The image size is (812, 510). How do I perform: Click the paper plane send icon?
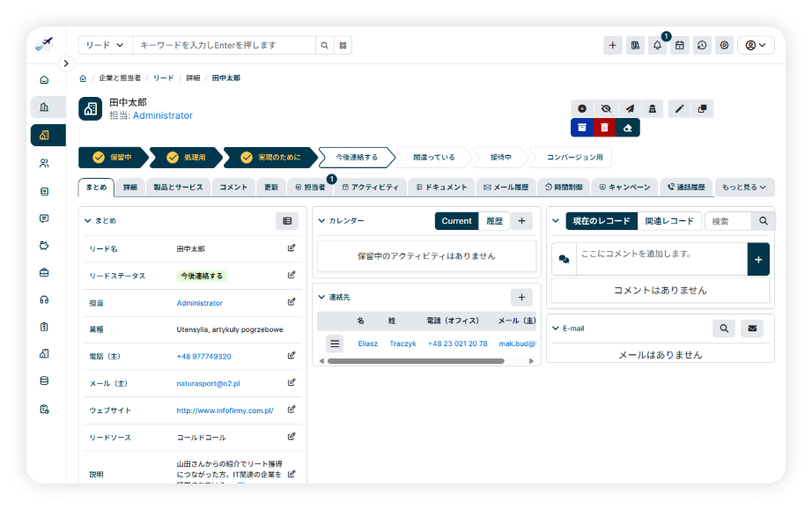tap(629, 108)
